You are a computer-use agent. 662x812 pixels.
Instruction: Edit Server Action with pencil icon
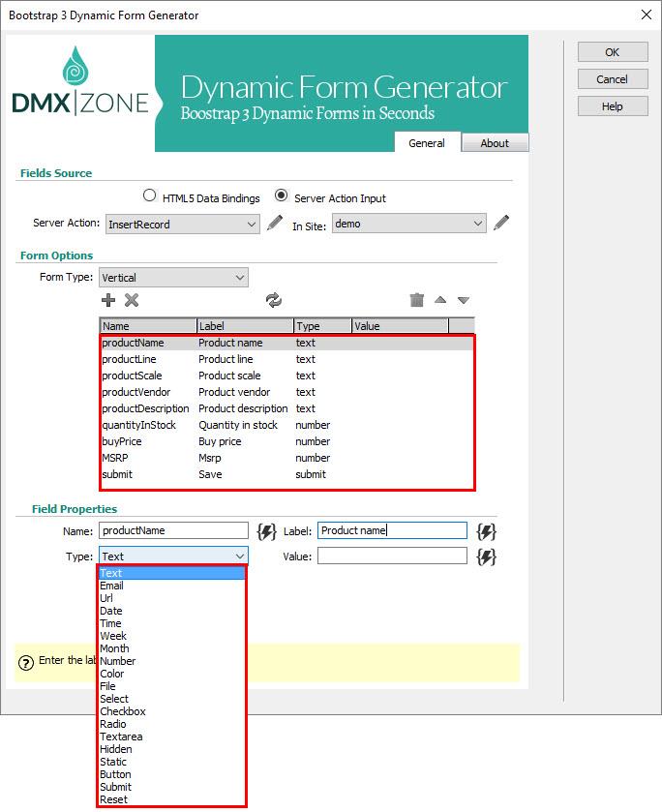pyautogui.click(x=275, y=224)
